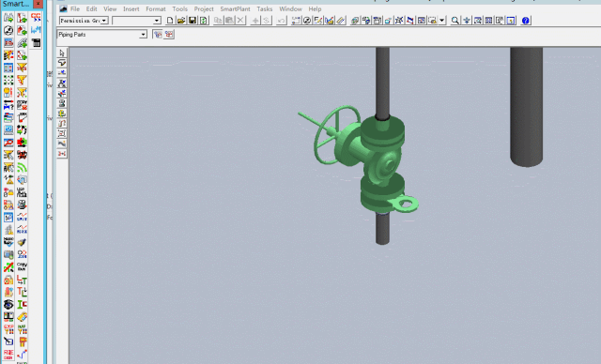Screen dimensions: 601x364
Task: Select the large dark pipe on the right
Action: (526, 107)
